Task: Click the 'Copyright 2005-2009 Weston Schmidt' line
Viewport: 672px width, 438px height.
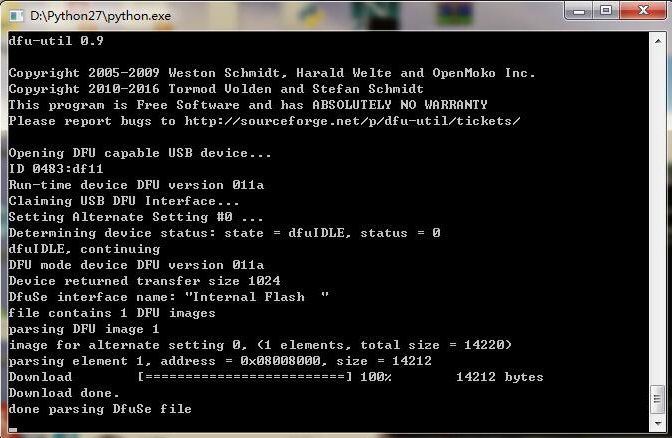Action: coord(272,73)
